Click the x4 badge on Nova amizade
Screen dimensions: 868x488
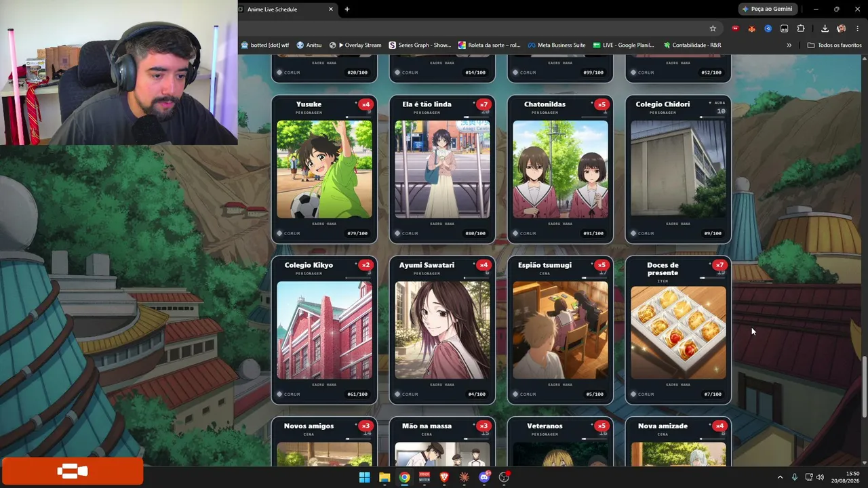(719, 426)
